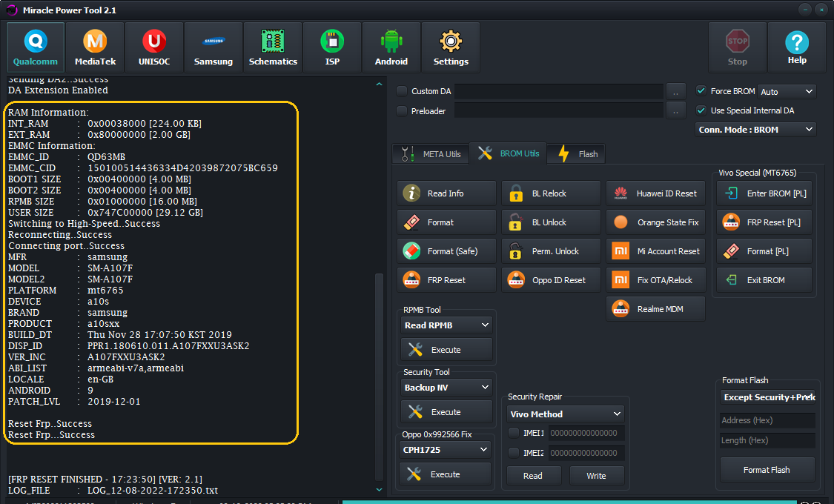Open the Conn. Mode : BROM dropdown

click(x=755, y=130)
